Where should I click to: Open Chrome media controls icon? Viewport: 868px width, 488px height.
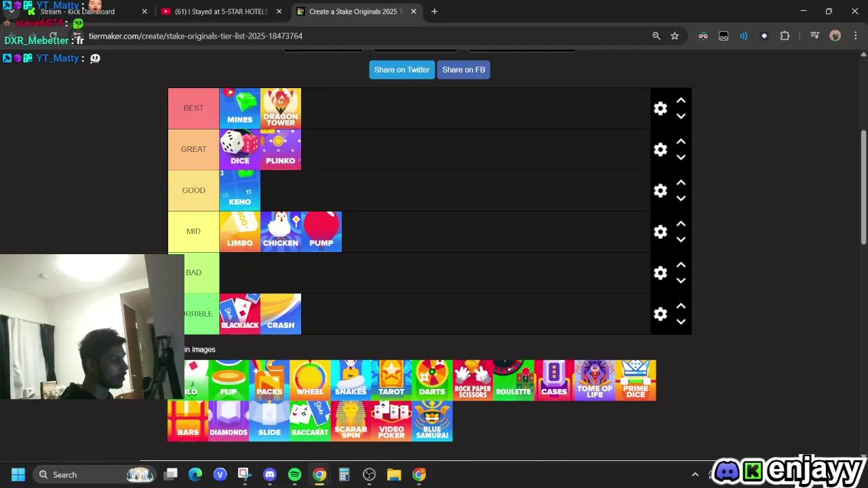point(815,36)
